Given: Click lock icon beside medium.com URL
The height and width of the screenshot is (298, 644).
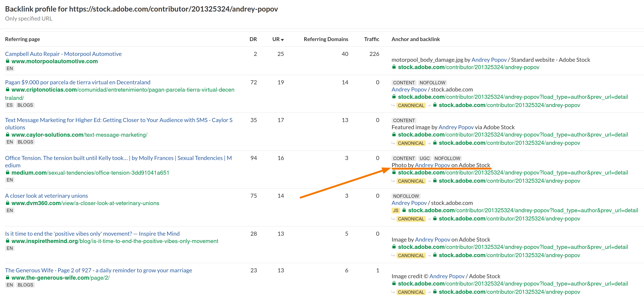Looking at the screenshot, I should click(8, 172).
